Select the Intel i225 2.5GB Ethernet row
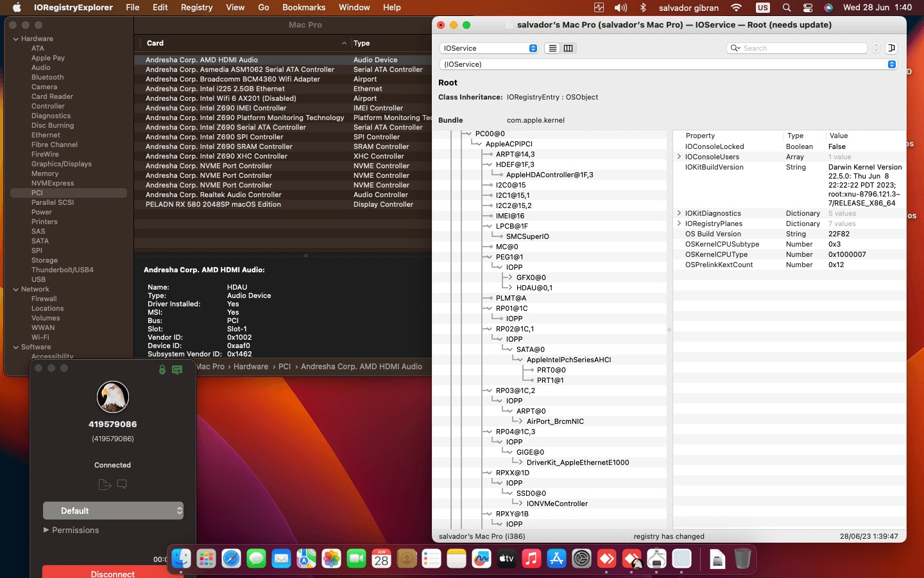This screenshot has width=924, height=578. pos(282,89)
